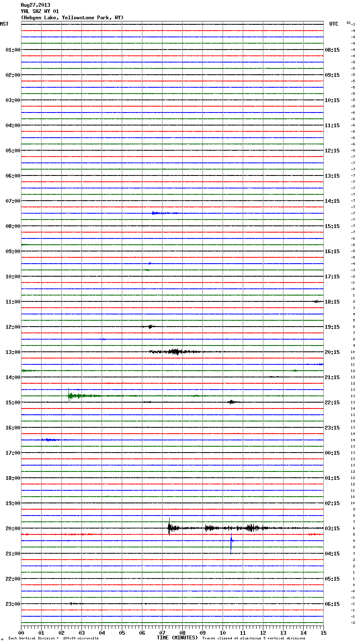357x644 pixels.
Task: Click the 18:15 UTC time label
Action: (332, 301)
